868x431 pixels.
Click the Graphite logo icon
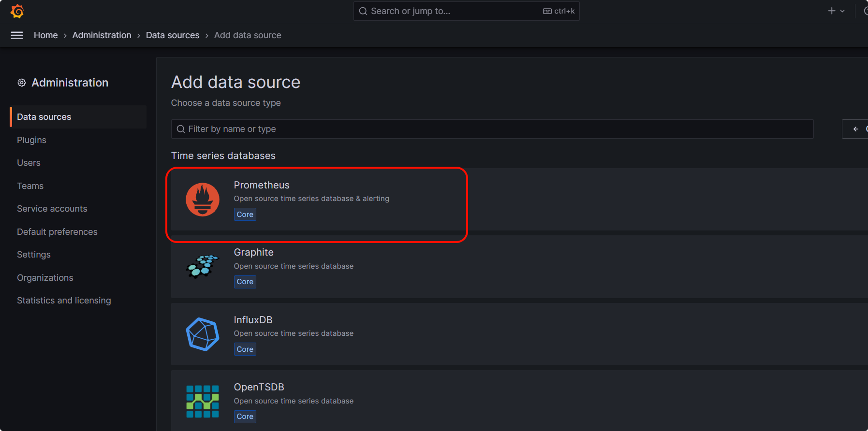pyautogui.click(x=203, y=267)
